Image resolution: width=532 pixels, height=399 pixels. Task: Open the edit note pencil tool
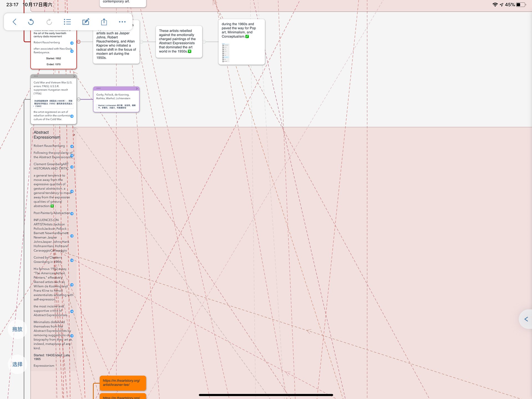coord(86,22)
